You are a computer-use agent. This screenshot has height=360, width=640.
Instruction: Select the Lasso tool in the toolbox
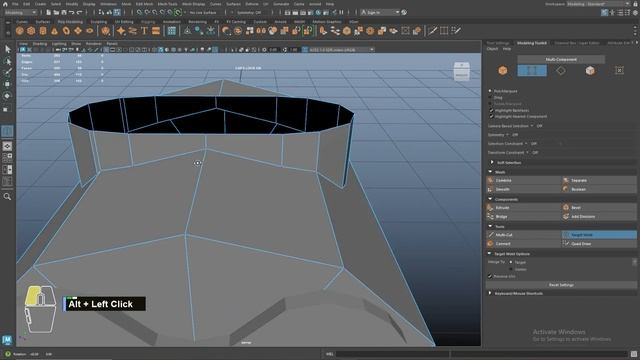click(7, 61)
